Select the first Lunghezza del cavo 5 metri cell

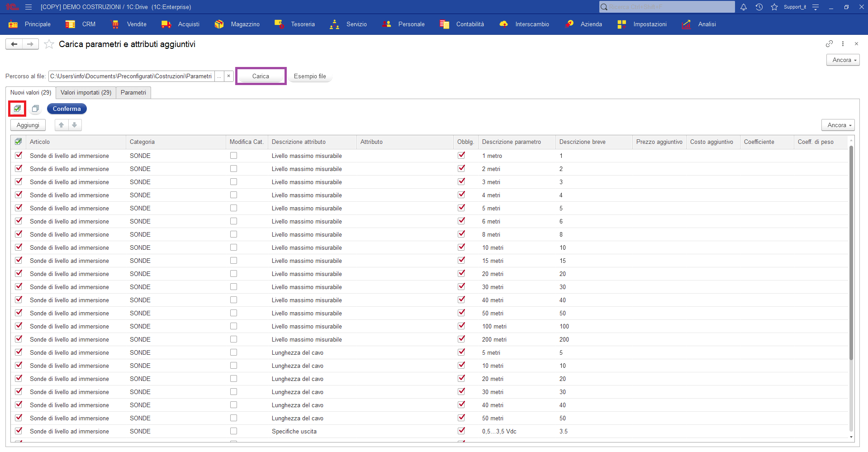(x=517, y=352)
